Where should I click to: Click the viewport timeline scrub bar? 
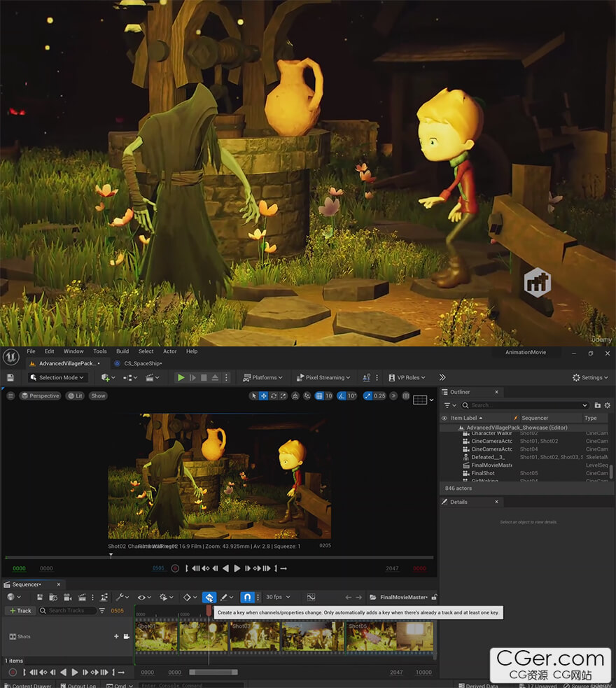[219, 557]
